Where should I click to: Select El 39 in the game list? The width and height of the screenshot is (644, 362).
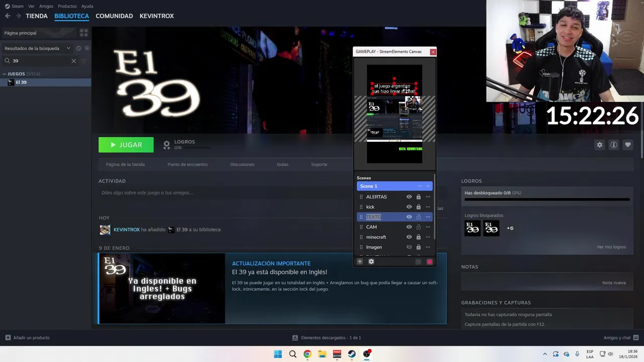coord(45,82)
